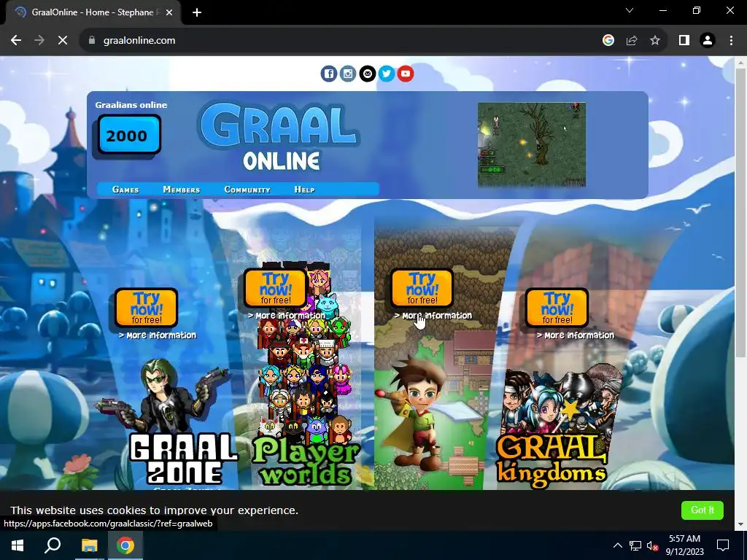Screen dimensions: 747x560
Task: Open the Community menu
Action: 247,190
